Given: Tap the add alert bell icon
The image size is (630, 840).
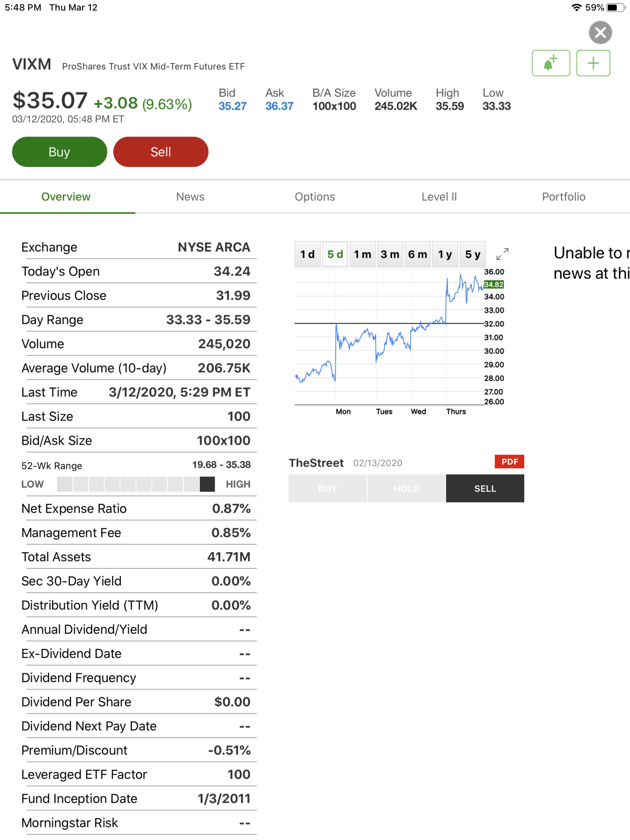Looking at the screenshot, I should click(551, 63).
